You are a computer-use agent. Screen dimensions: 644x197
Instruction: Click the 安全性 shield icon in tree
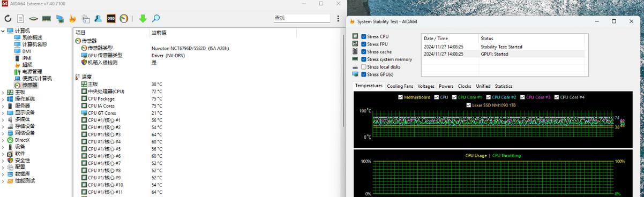coord(10,161)
